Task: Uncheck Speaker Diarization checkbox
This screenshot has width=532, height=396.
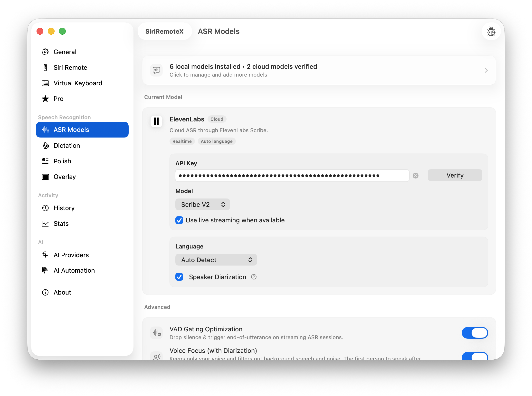Action: (179, 277)
